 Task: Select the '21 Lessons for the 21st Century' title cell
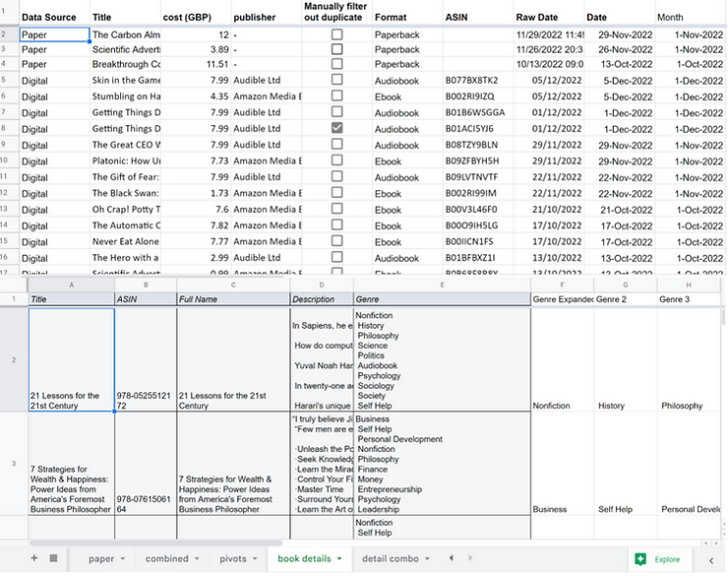[72, 359]
